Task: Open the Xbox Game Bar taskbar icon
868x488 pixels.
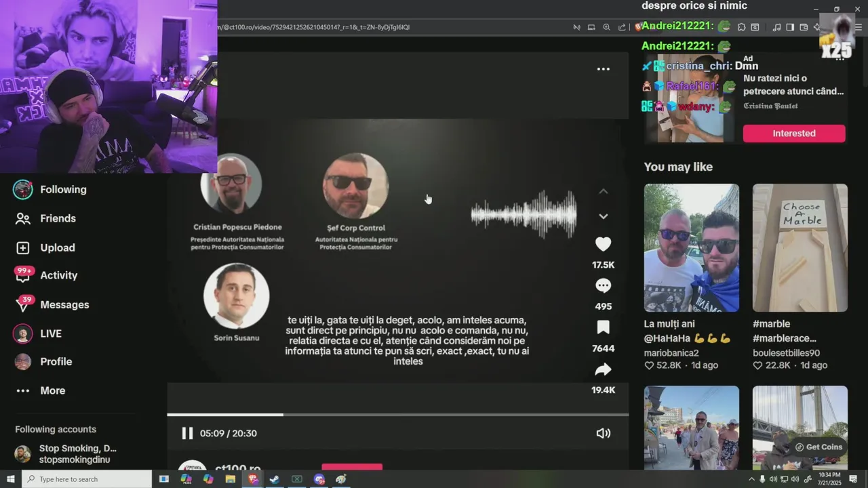Action: pos(297,479)
